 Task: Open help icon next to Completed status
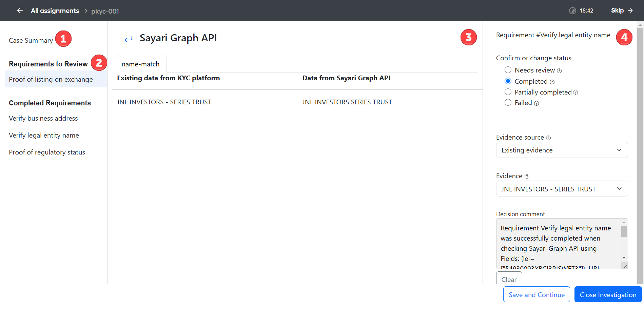click(x=552, y=82)
